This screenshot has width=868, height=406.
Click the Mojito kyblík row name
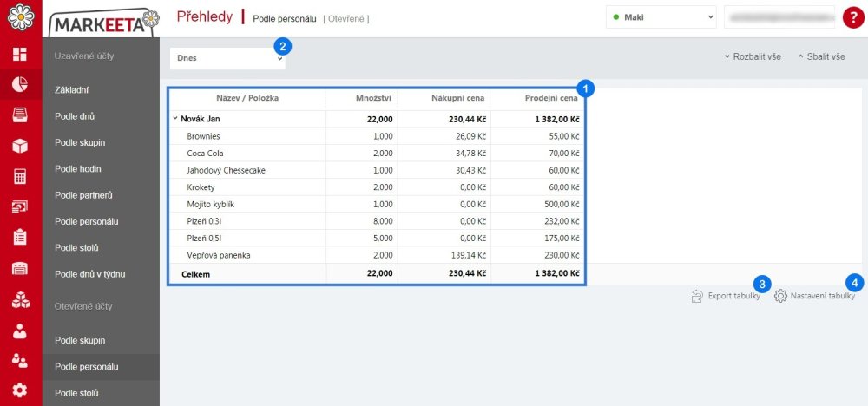coord(211,204)
